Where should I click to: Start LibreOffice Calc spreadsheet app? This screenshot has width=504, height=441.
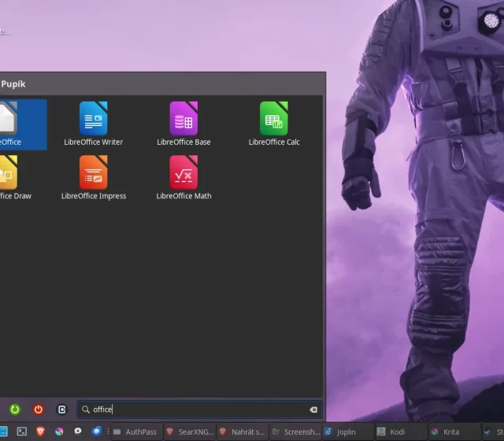coord(274,124)
